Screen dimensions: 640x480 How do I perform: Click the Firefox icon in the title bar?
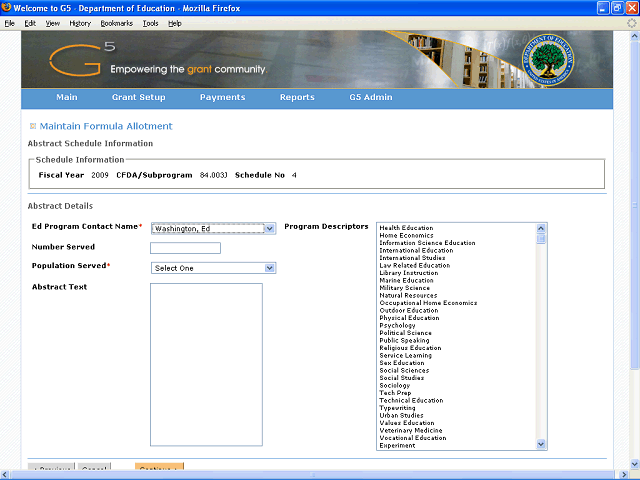[x=7, y=8]
